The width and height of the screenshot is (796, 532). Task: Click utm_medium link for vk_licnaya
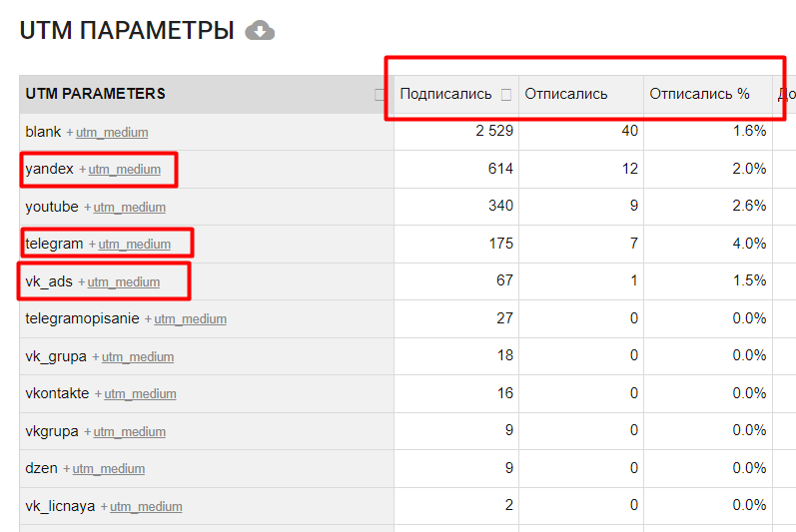146,507
